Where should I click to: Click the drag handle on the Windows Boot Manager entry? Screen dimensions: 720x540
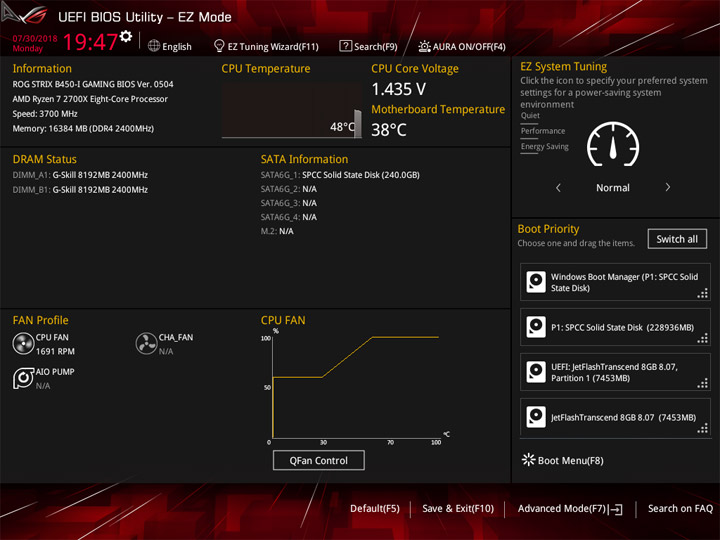(x=703, y=293)
